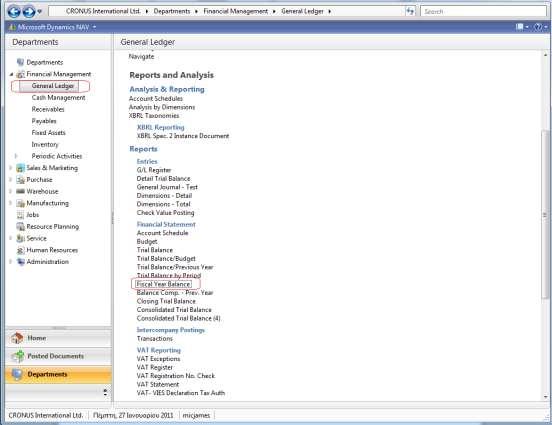Click the scroll down arrow of main pane
The height and width of the screenshot is (425, 552).
(x=545, y=397)
